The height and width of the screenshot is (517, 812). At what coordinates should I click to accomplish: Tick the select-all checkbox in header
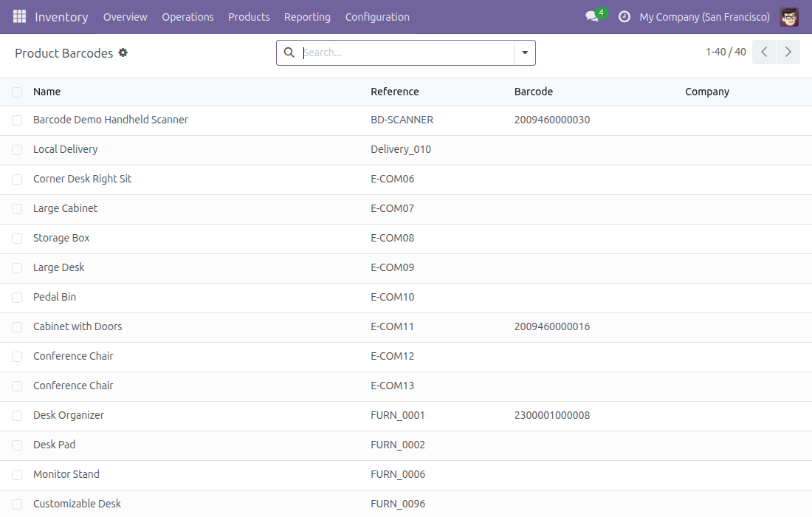click(x=17, y=92)
